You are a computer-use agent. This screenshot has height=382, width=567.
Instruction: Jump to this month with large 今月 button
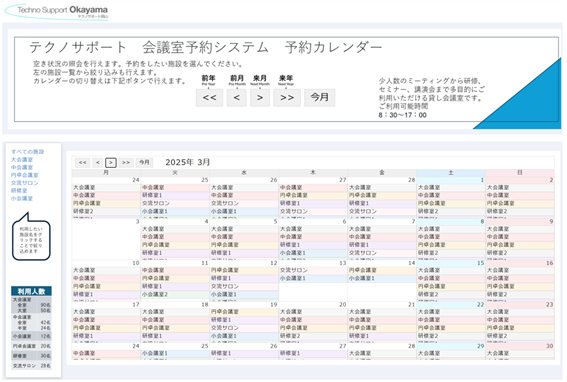(320, 97)
